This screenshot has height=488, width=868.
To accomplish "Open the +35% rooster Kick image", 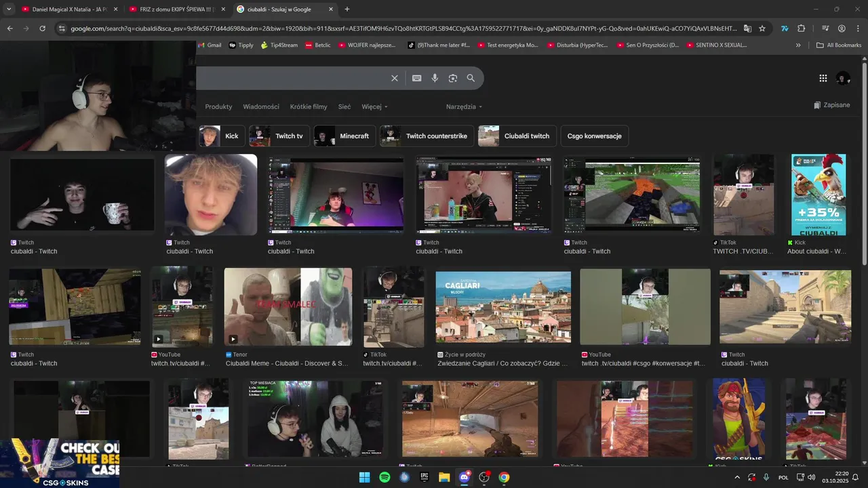I will [818, 195].
